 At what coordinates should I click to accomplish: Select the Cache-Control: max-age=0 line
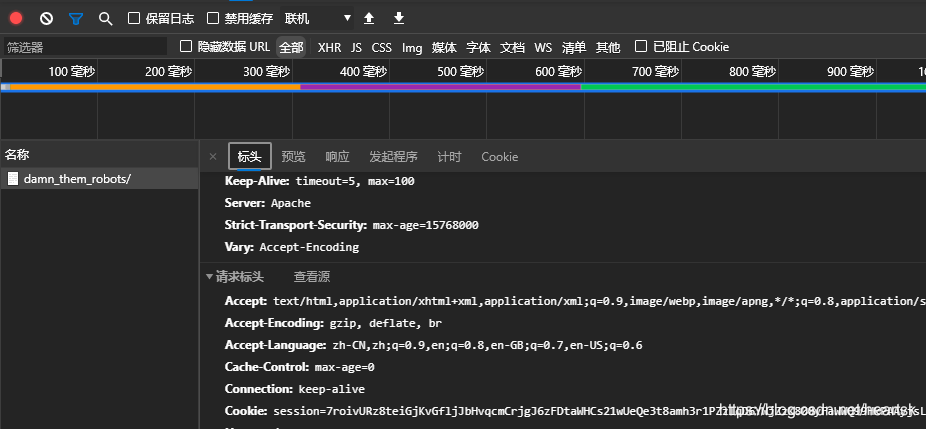pyautogui.click(x=299, y=367)
